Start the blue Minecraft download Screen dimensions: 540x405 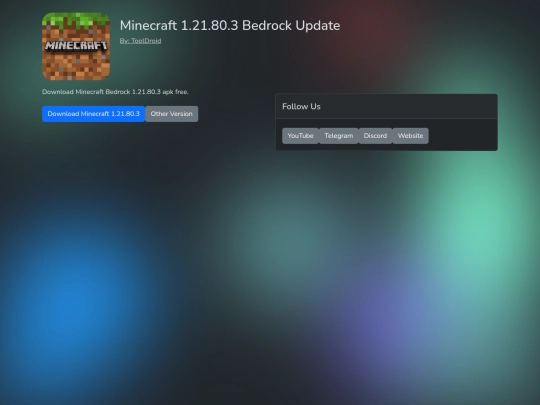(93, 114)
